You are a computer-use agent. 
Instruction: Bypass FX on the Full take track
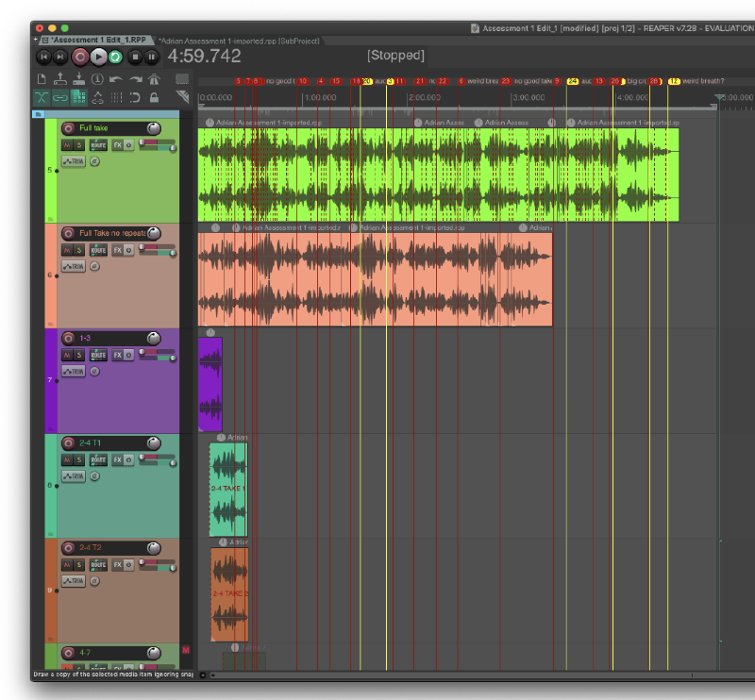point(128,145)
